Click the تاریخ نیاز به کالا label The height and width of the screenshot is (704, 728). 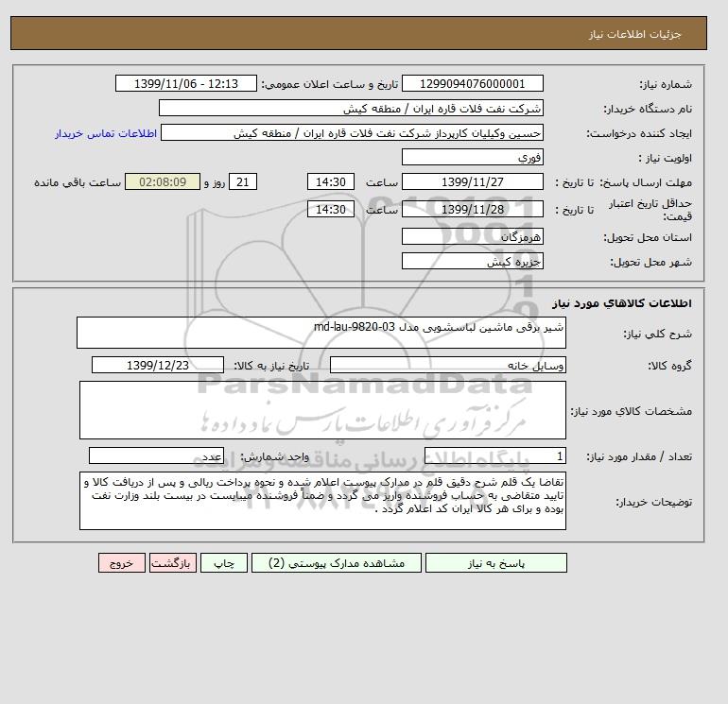coord(271,366)
